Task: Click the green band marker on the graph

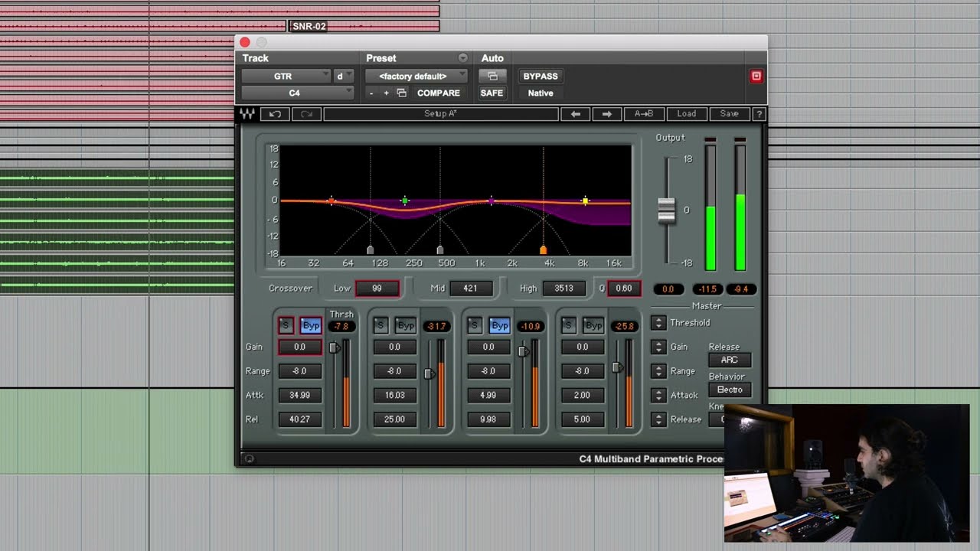Action: point(405,201)
